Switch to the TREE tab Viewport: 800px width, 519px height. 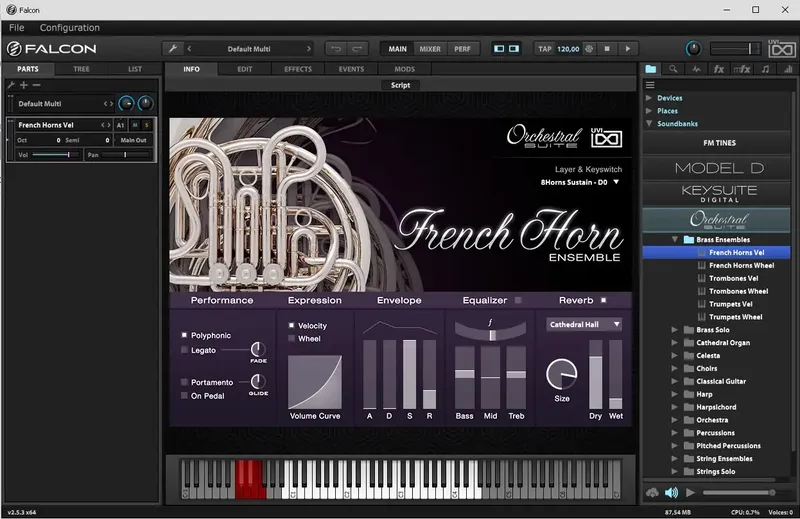(x=81, y=69)
